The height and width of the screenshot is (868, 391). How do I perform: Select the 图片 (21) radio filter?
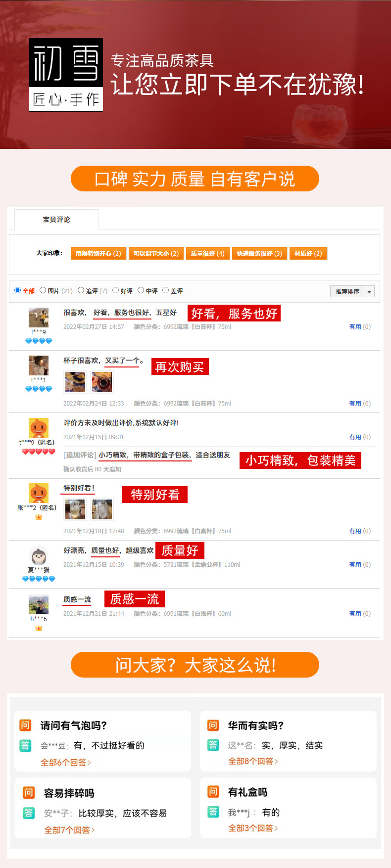43,290
